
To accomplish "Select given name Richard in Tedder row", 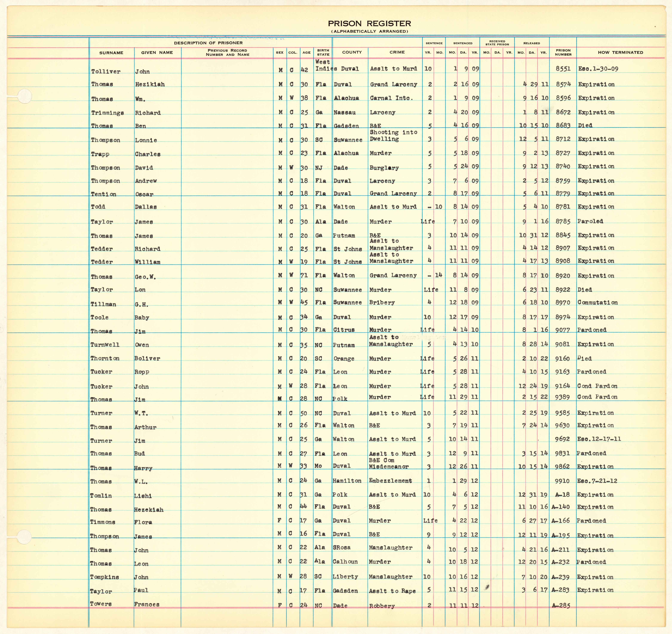I will pyautogui.click(x=147, y=249).
